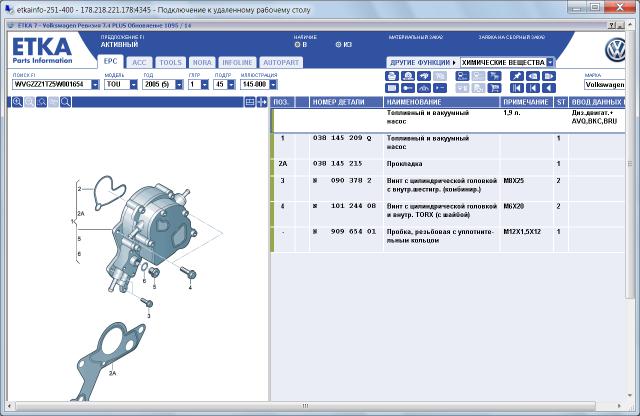This screenshot has width=640, height=416.
Task: Switch to the NORA tab
Action: (202, 62)
